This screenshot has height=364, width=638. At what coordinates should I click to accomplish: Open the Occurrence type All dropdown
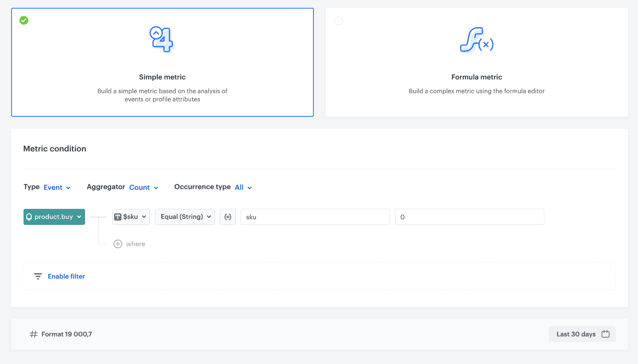coord(243,187)
